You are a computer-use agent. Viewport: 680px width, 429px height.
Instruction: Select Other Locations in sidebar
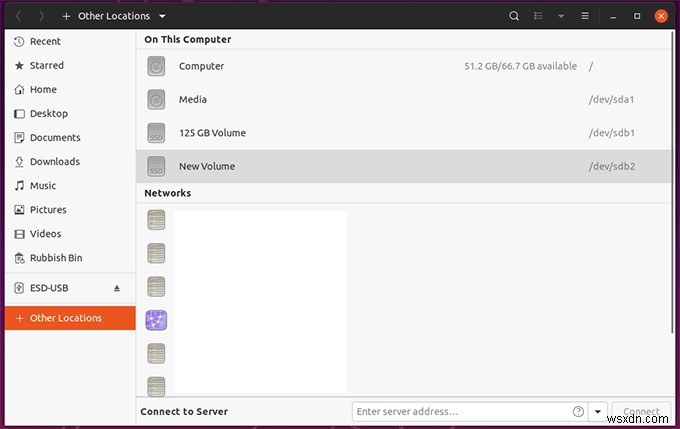pos(70,318)
